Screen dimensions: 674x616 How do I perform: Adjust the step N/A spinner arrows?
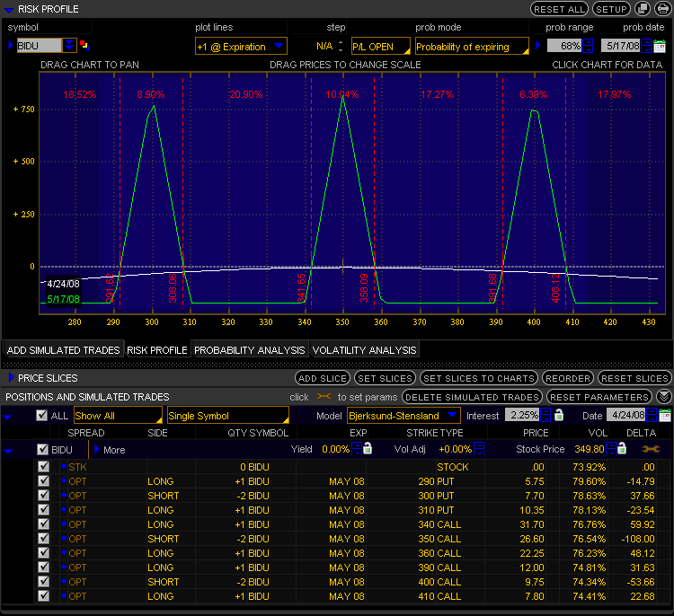coord(341,46)
